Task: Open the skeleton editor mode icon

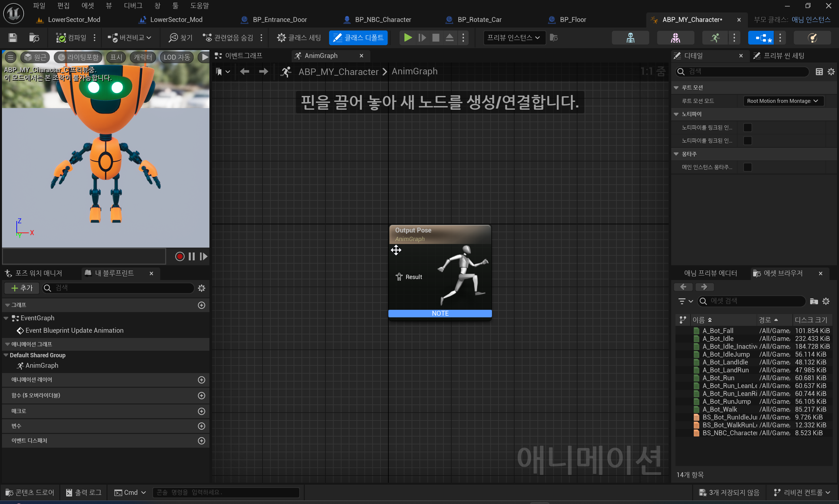Action: coord(630,38)
